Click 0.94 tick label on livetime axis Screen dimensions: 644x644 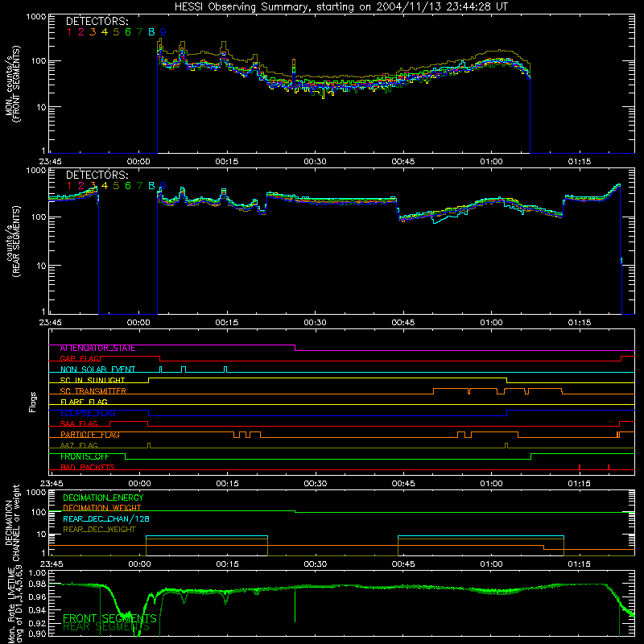point(37,610)
